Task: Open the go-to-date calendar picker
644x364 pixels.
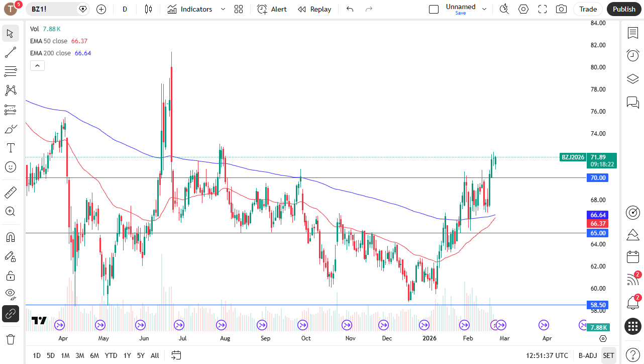Action: coord(176,355)
